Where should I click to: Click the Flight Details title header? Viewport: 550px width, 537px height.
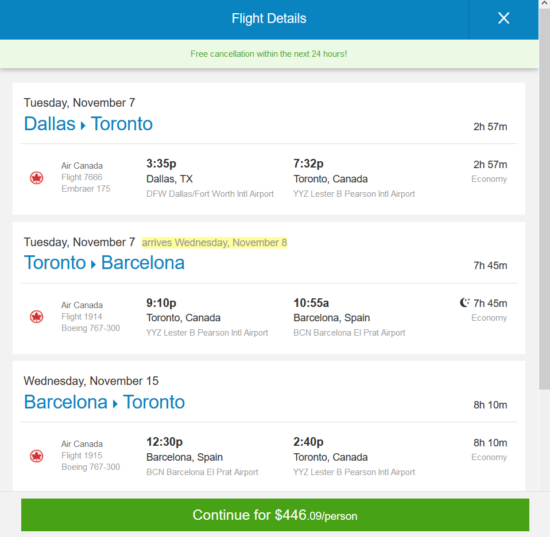[x=269, y=18]
